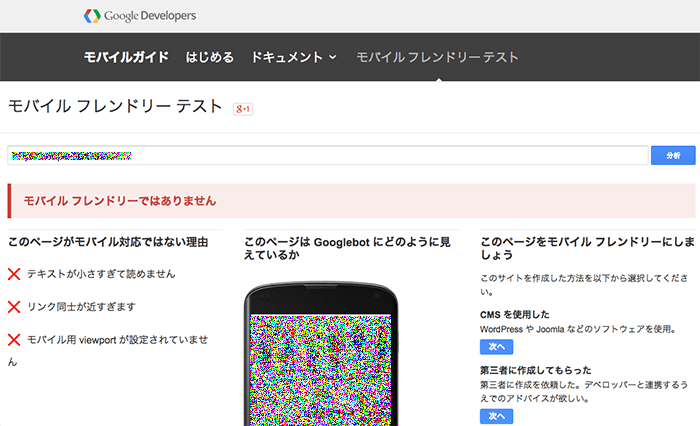Select the モバイル フレンドリー テスト tab in navbar

pyautogui.click(x=437, y=57)
